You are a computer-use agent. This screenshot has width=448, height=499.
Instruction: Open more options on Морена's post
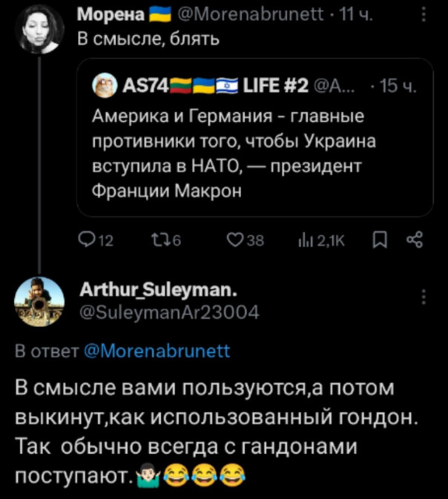tap(423, 13)
